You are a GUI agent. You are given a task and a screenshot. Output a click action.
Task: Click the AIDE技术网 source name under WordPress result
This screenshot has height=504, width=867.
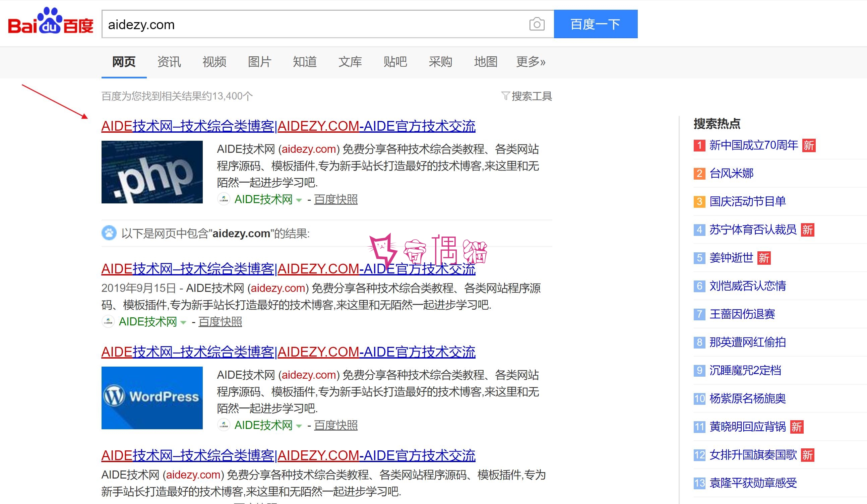pos(263,425)
